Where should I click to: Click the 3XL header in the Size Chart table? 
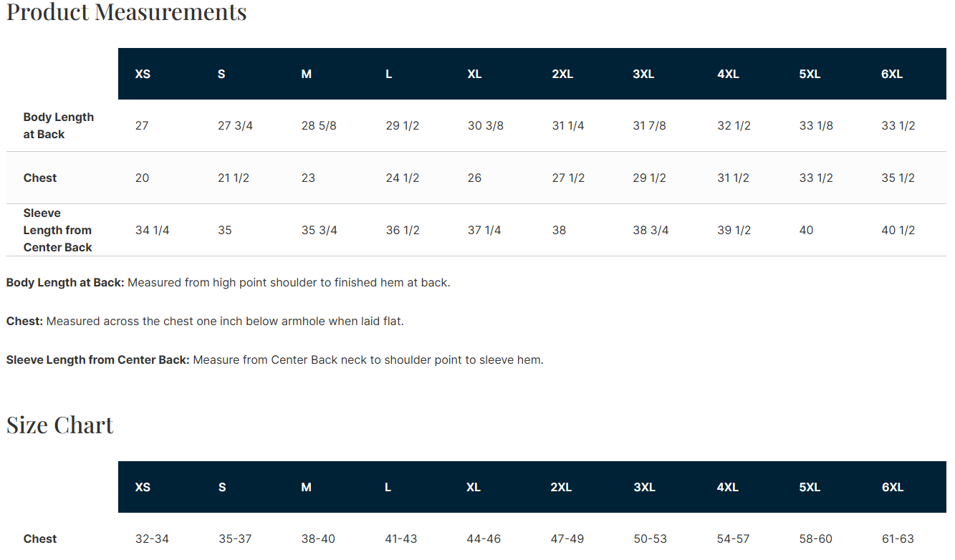[x=645, y=487]
